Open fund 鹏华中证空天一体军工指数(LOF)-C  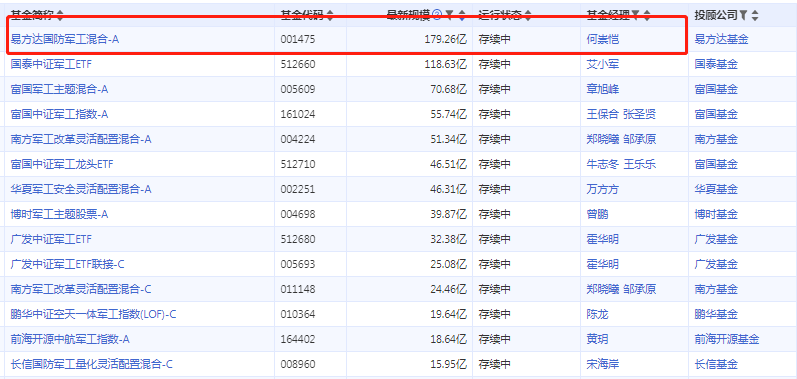pyautogui.click(x=94, y=314)
